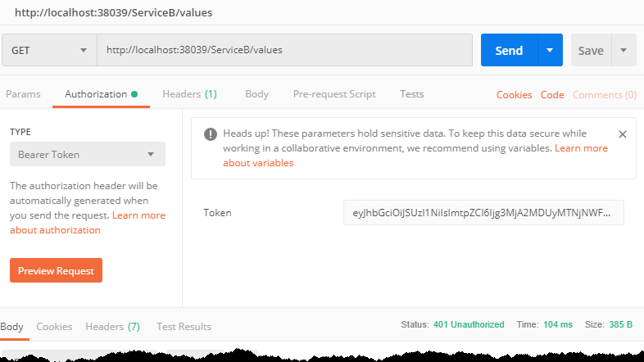Click the request URL address field
644x362 pixels.
pyautogui.click(x=284, y=50)
